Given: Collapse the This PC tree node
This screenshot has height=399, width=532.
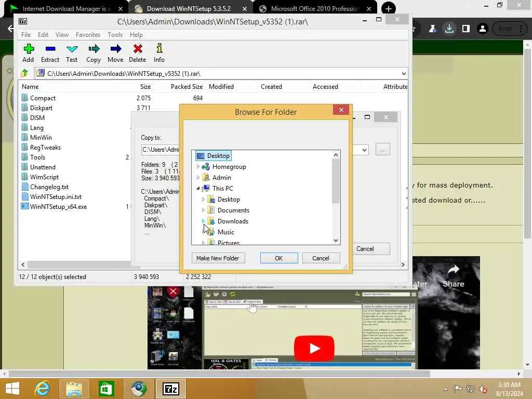Looking at the screenshot, I should click(x=198, y=188).
